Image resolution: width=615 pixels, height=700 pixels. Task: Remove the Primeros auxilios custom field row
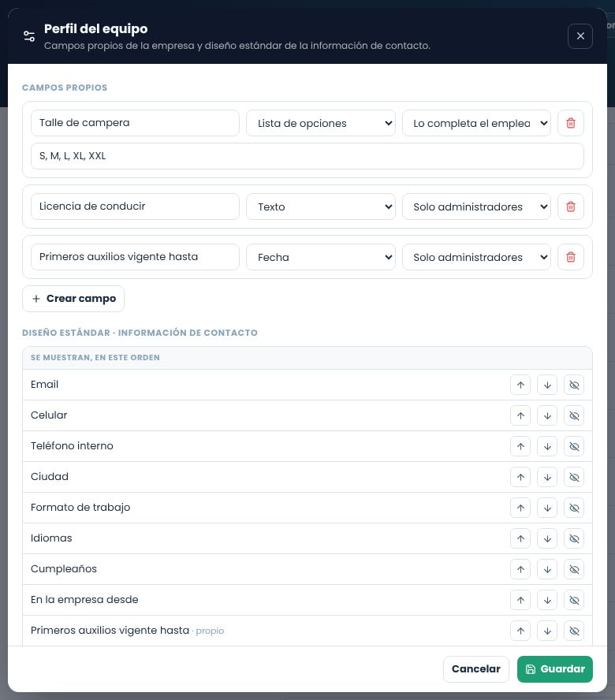pyautogui.click(x=570, y=257)
